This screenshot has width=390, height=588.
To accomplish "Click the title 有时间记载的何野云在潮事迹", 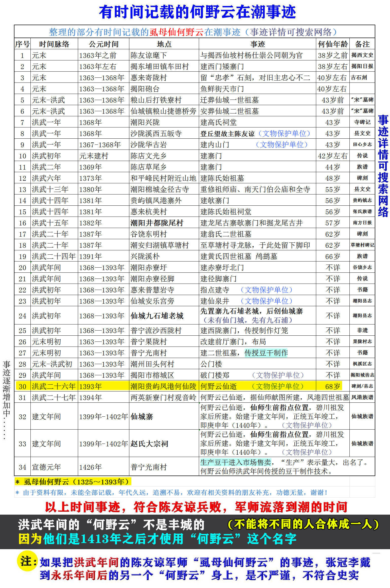I will [197, 12].
